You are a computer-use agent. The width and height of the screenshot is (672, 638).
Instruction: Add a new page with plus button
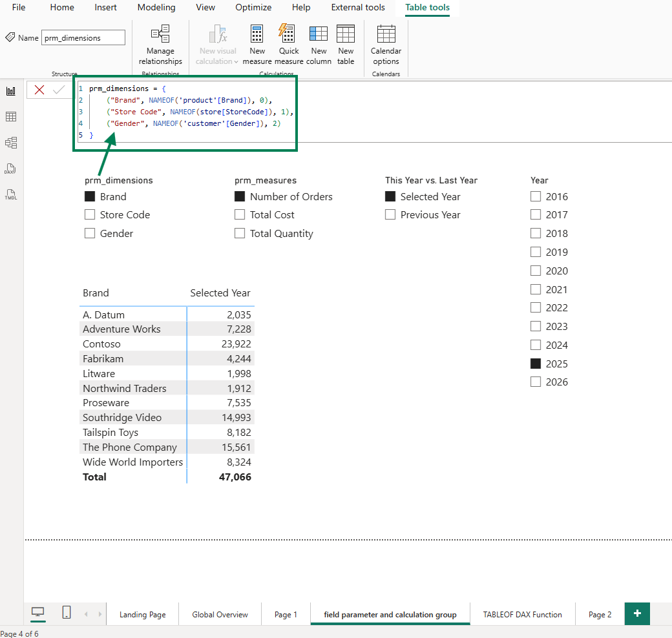[637, 613]
